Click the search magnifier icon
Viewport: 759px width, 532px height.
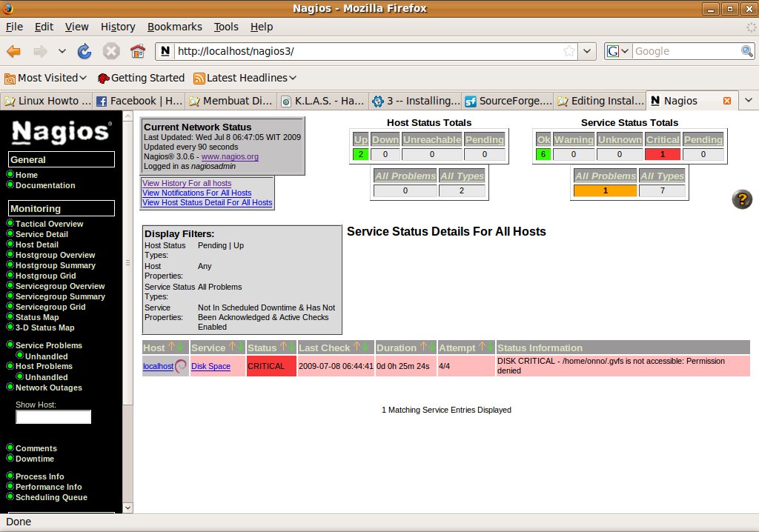(x=747, y=51)
